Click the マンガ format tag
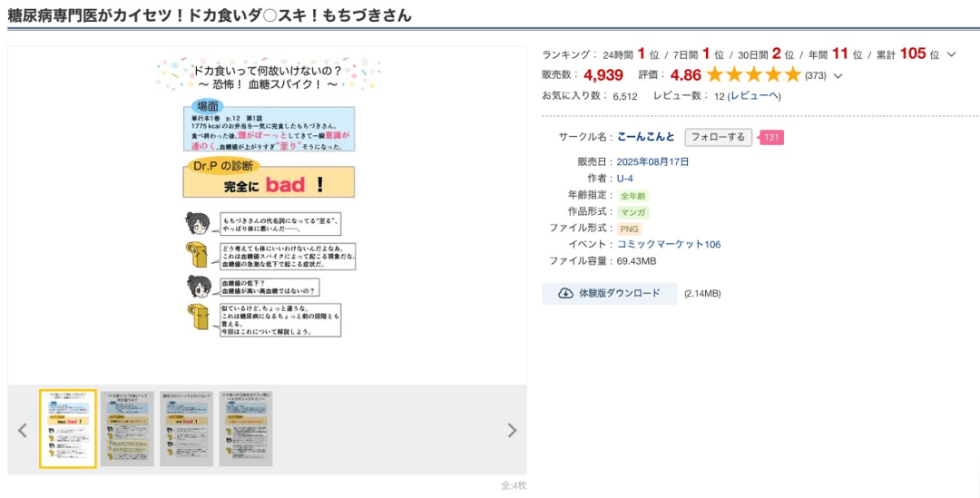Viewport: 980px width, 498px height. [633, 212]
